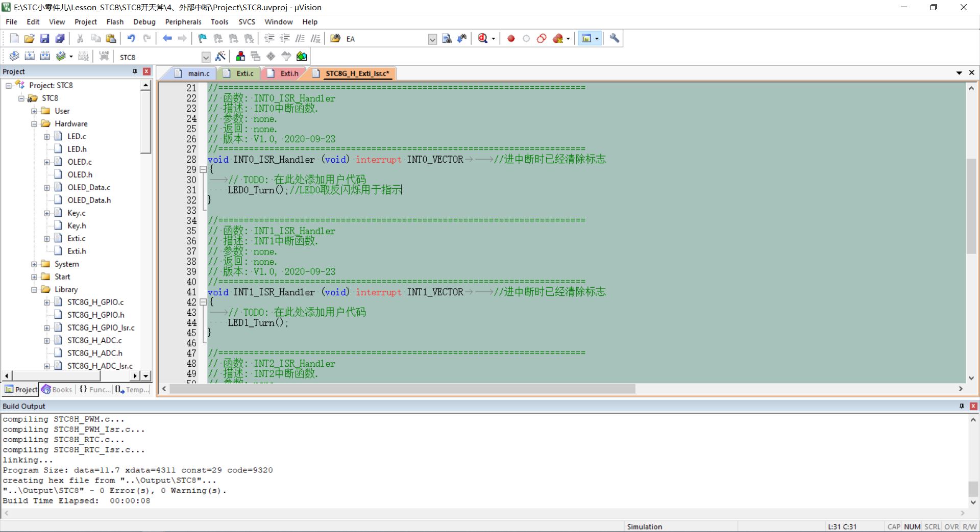Save the current file
This screenshot has width=980, height=532.
pos(45,38)
